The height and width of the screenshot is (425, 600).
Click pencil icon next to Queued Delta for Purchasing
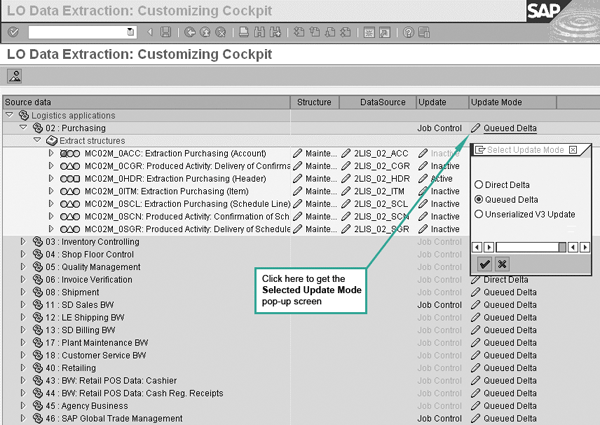pos(476,128)
